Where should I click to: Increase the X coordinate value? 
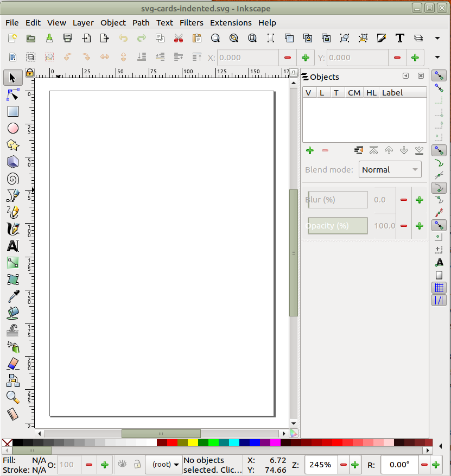[x=306, y=58]
